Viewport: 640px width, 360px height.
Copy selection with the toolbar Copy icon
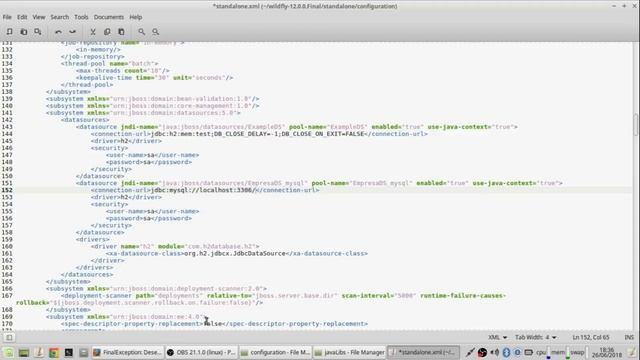(x=107, y=31)
